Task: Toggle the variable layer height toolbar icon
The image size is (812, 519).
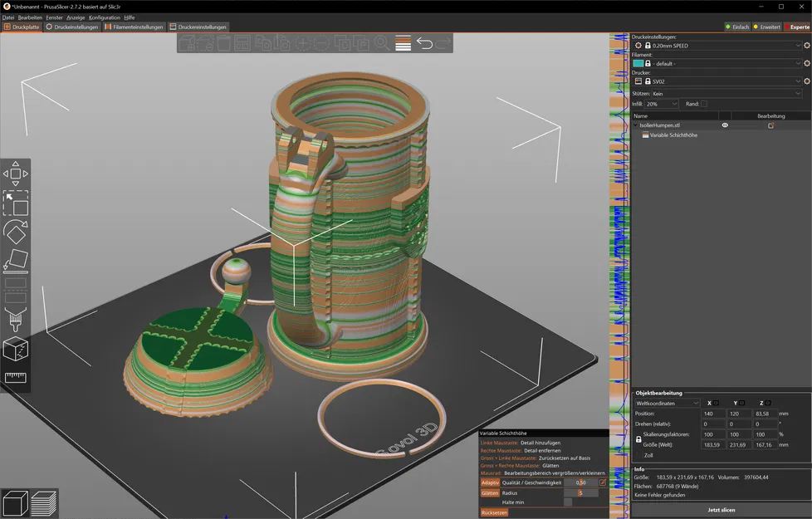Action: (403, 43)
